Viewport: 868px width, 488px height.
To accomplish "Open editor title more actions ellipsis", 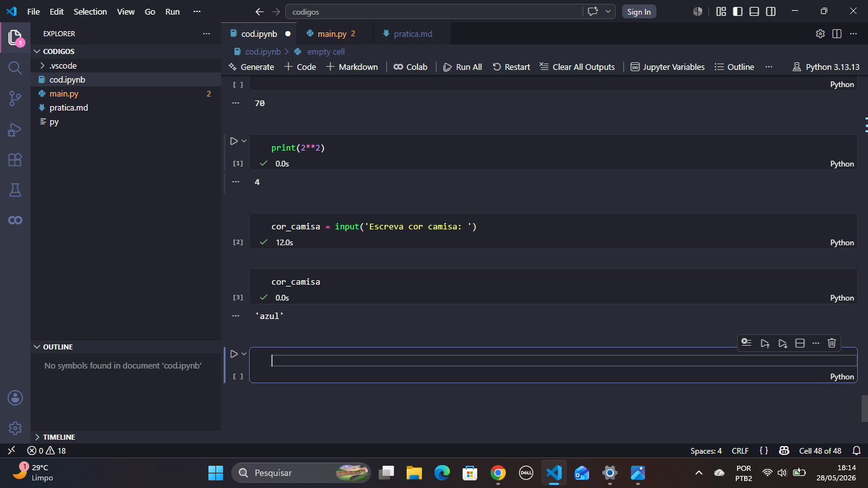I will pyautogui.click(x=853, y=34).
